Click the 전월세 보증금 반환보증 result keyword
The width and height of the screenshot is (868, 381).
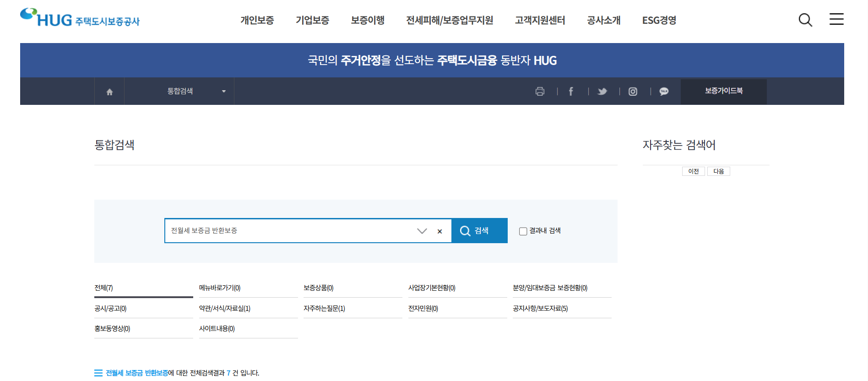pyautogui.click(x=137, y=373)
